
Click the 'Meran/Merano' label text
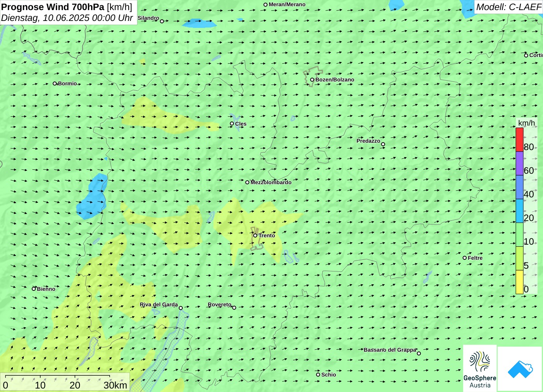pyautogui.click(x=287, y=5)
